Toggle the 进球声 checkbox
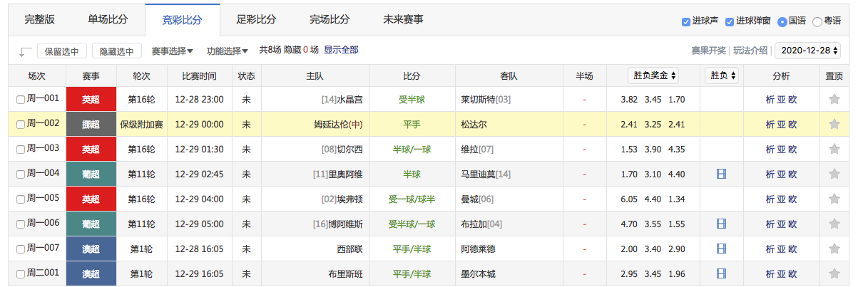The width and height of the screenshot is (868, 287). click(x=686, y=21)
